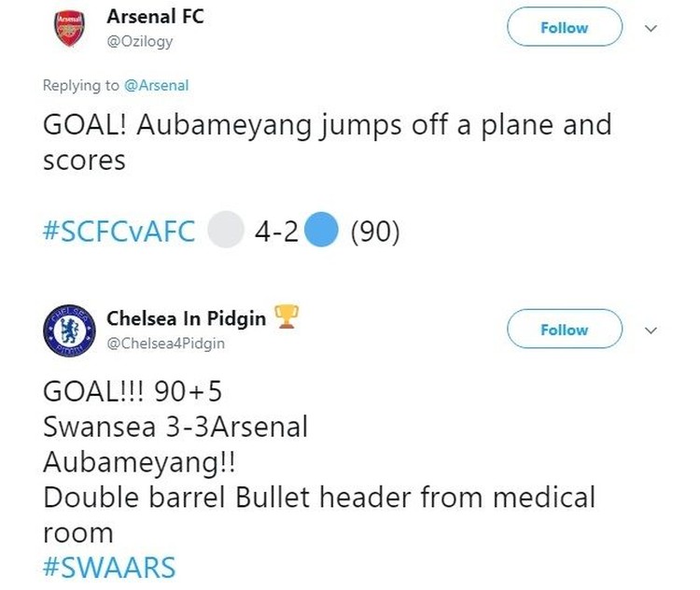This screenshot has width=700, height=590.
Task: Click the Swansea 3-3Arsenal score line
Action: click(x=175, y=428)
